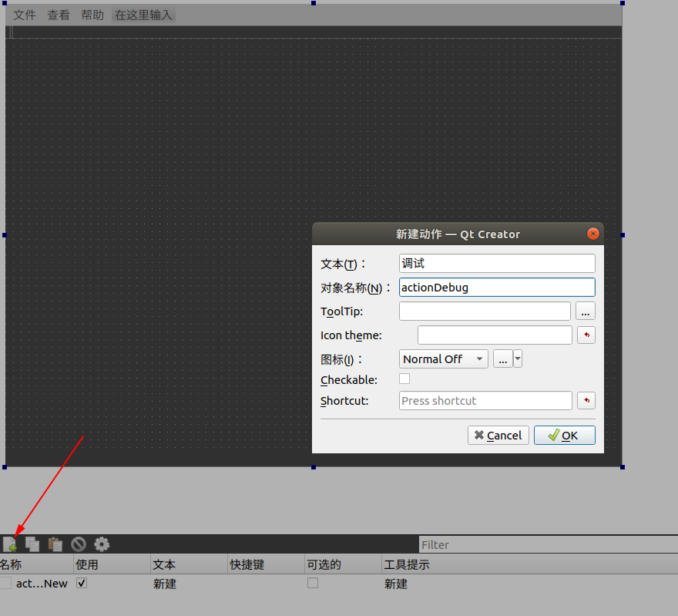678x616 pixels.
Task: Open action editor settings via gear icon
Action: [101, 544]
